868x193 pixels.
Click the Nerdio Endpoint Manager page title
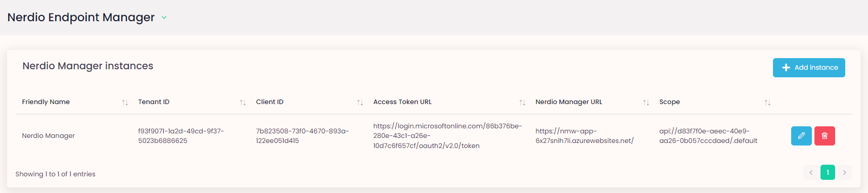coord(81,17)
